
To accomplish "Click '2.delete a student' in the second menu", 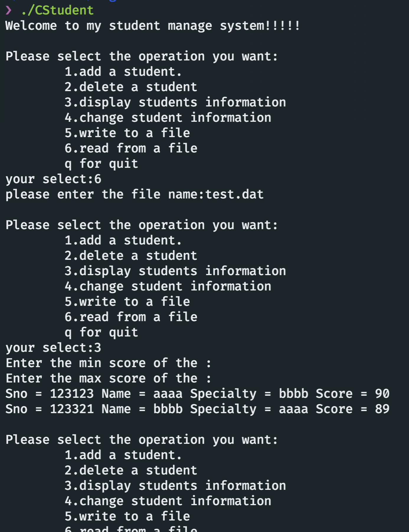I will pos(131,256).
